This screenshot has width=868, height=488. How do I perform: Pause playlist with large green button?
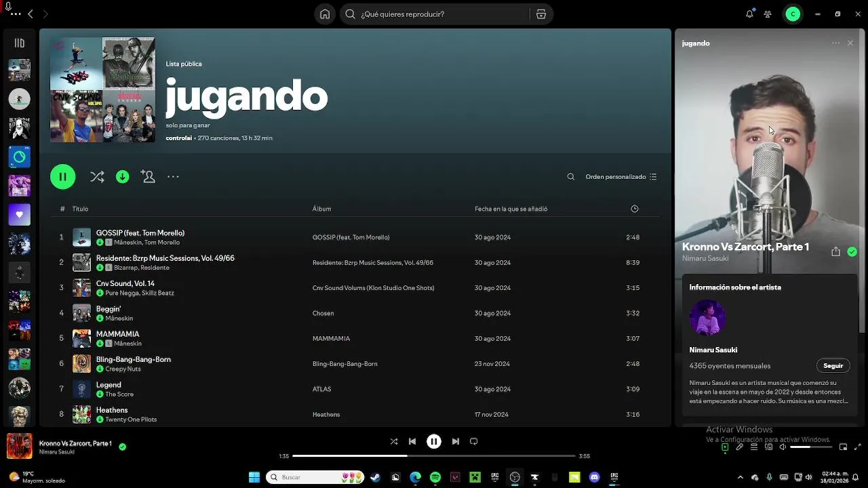tap(63, 177)
